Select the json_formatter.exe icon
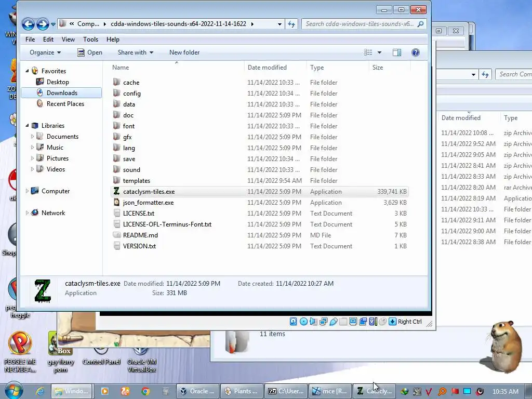The height and width of the screenshot is (399, 532). click(117, 203)
